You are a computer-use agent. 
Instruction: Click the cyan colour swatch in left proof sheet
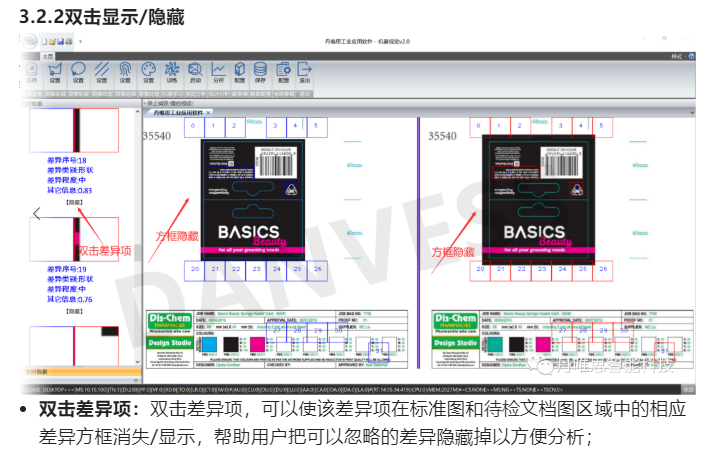point(209,345)
